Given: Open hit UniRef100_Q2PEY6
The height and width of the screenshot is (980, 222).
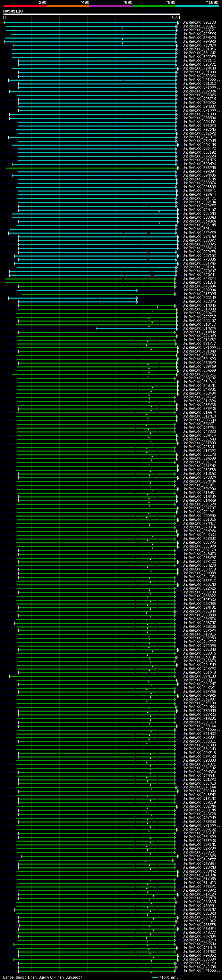Looking at the screenshot, I should (199, 34).
